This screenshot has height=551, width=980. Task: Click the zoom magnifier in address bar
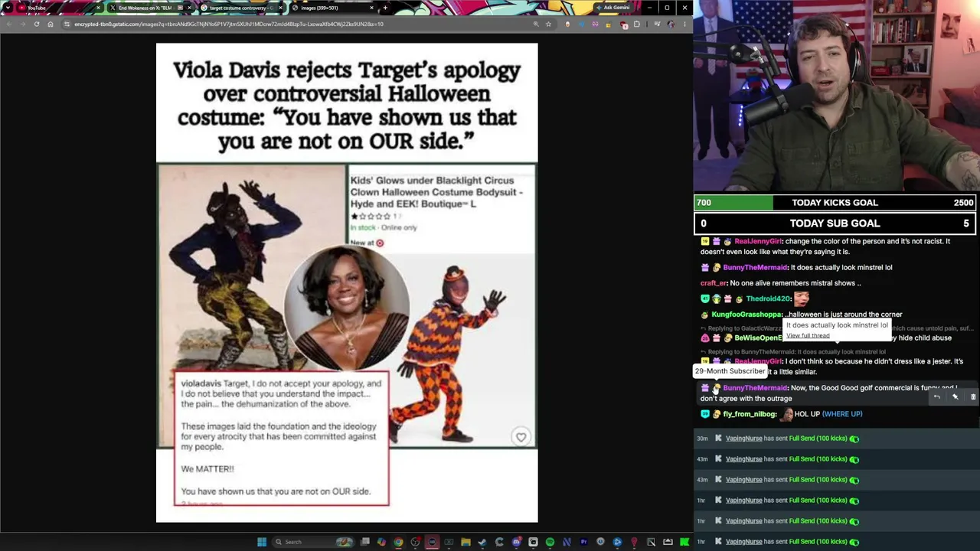[x=535, y=24]
